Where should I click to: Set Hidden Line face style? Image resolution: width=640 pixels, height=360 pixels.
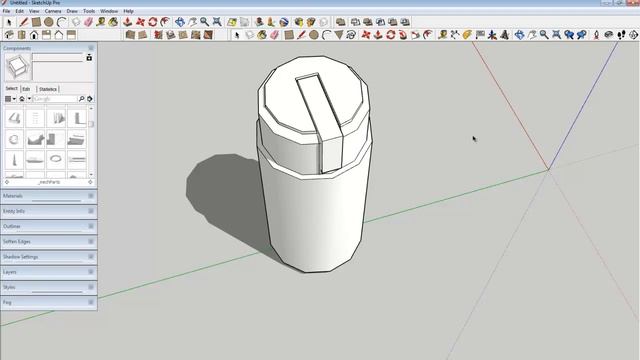pos(171,35)
